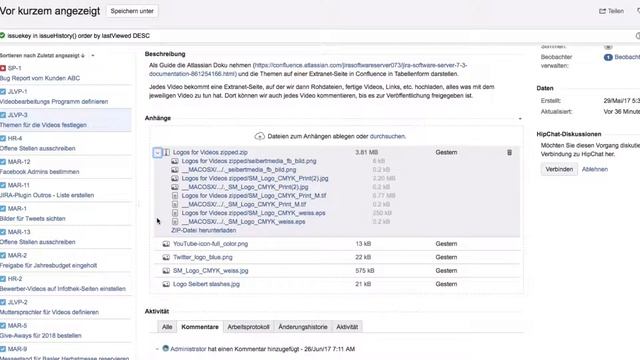Select issue HR-2 Bewerber-Videos auf Infothek-Seiten

65,284
